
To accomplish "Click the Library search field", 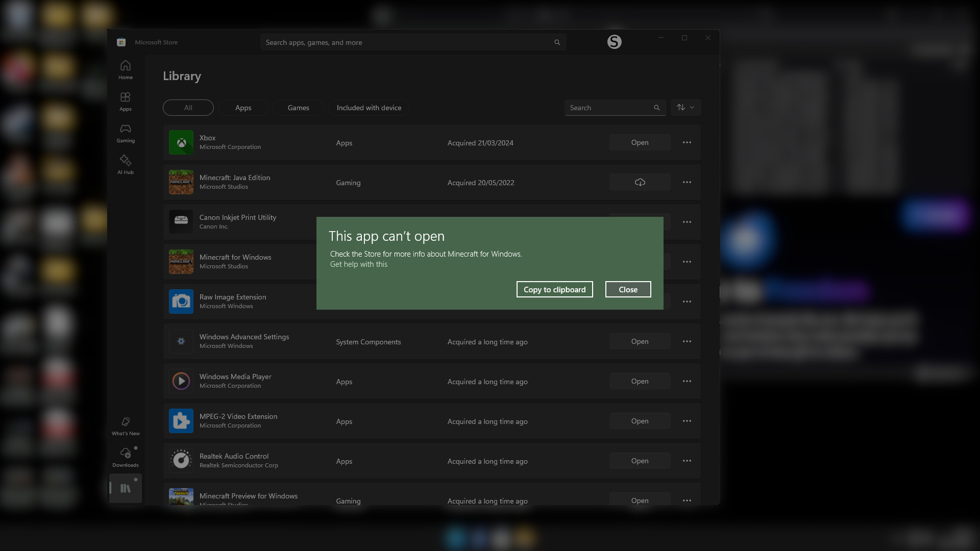I will coord(607,108).
